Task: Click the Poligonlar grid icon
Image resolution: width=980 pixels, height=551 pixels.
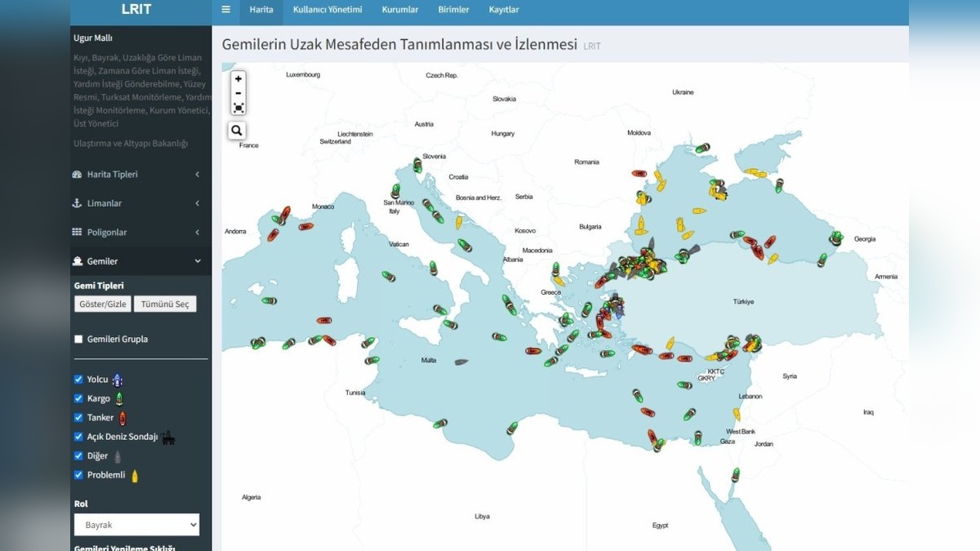Action: [78, 233]
